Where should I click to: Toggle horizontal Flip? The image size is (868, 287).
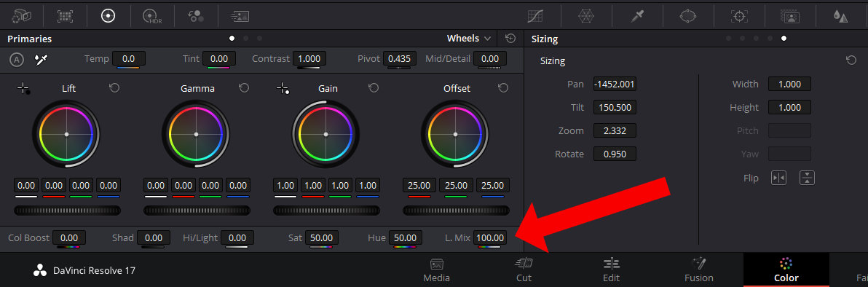tap(779, 178)
